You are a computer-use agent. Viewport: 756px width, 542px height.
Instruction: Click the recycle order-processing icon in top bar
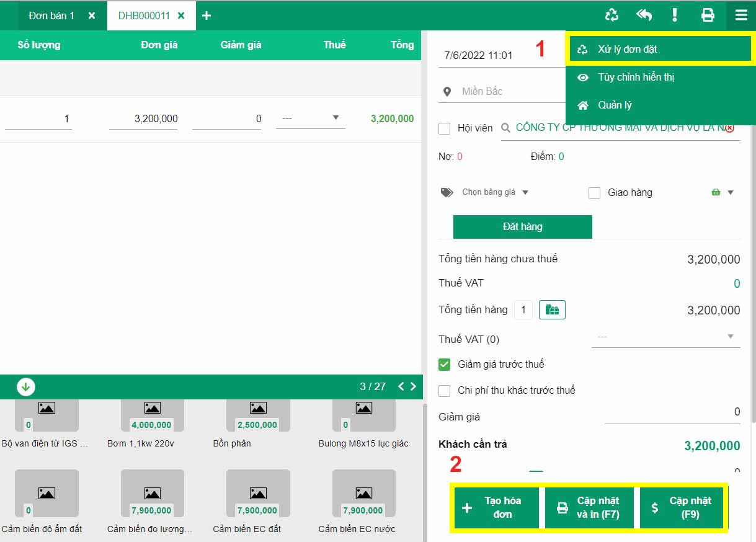click(611, 16)
